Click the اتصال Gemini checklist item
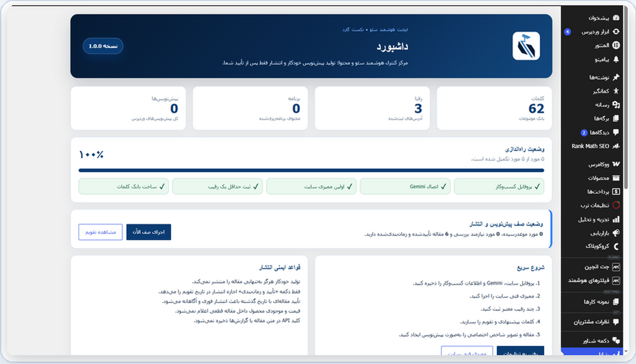 405,186
